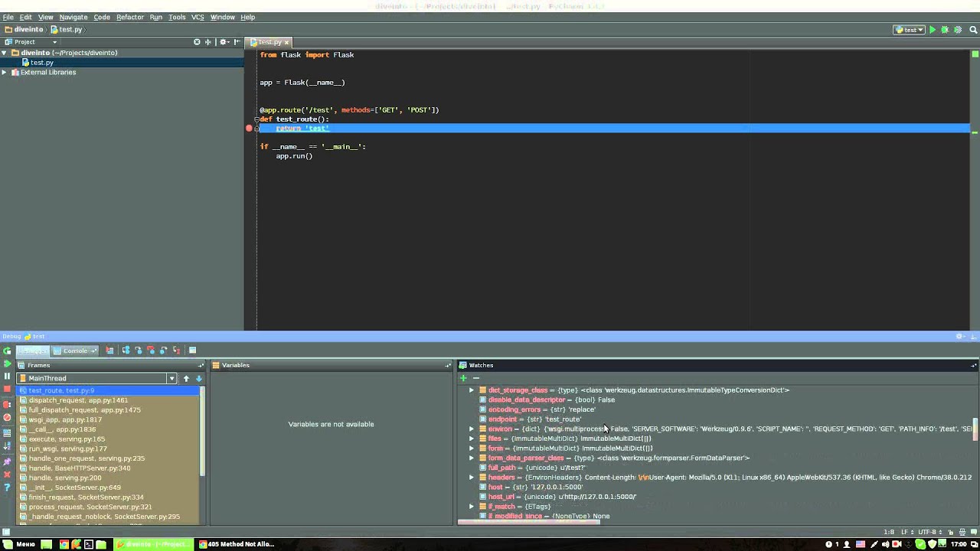Toggle Mute Breakpoints in debug sidebar
The width and height of the screenshot is (980, 551).
coord(7,417)
